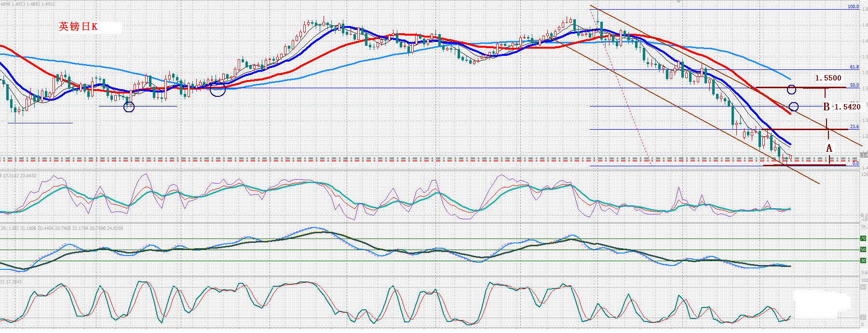Click the 50.0 Fibonacci level label
The width and height of the screenshot is (868, 333).
pos(854,85)
